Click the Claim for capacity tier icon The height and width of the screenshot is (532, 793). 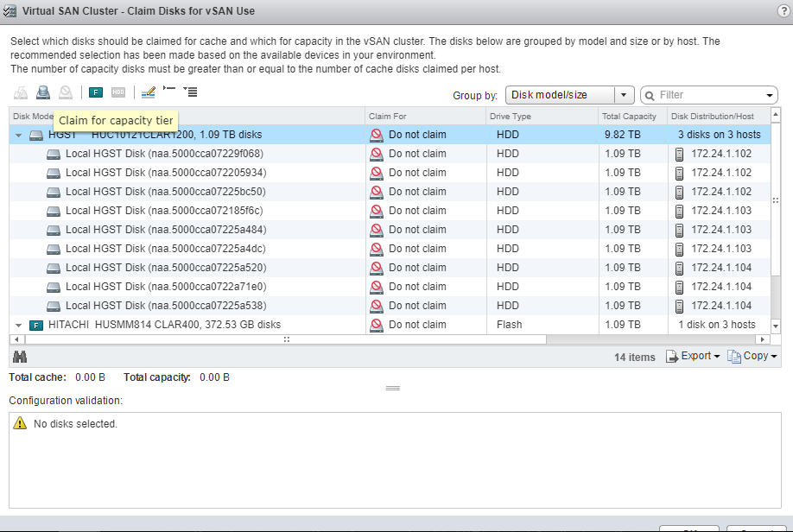click(x=43, y=92)
